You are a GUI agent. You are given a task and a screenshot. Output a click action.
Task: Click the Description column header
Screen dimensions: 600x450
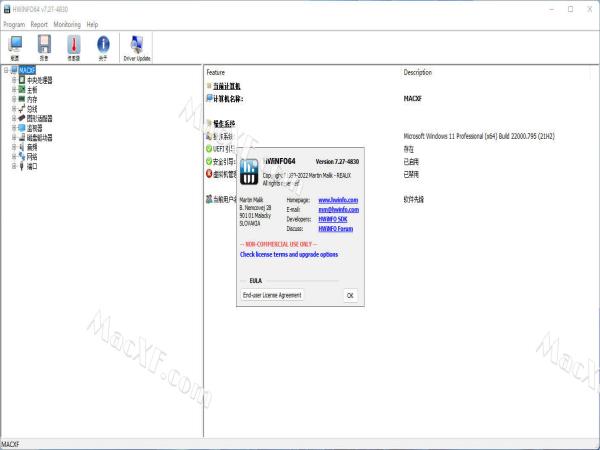[417, 72]
